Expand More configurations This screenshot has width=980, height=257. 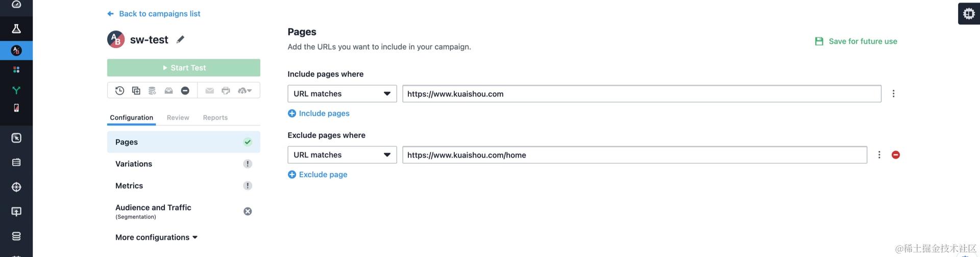(156, 237)
